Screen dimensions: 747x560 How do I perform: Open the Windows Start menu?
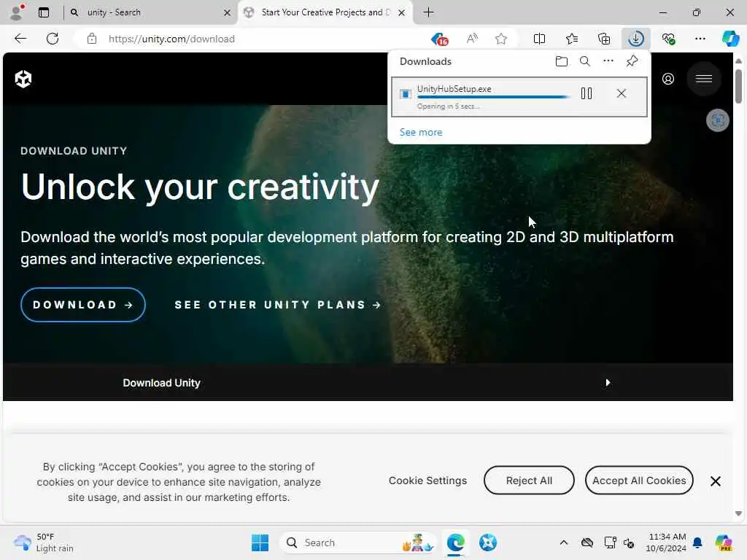coord(260,542)
